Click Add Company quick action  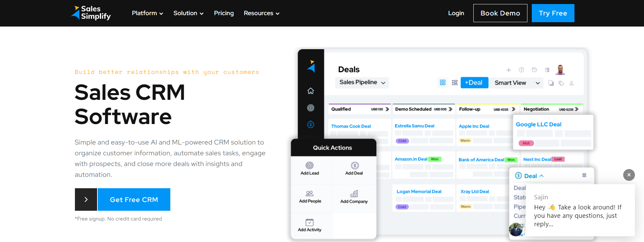354,197
